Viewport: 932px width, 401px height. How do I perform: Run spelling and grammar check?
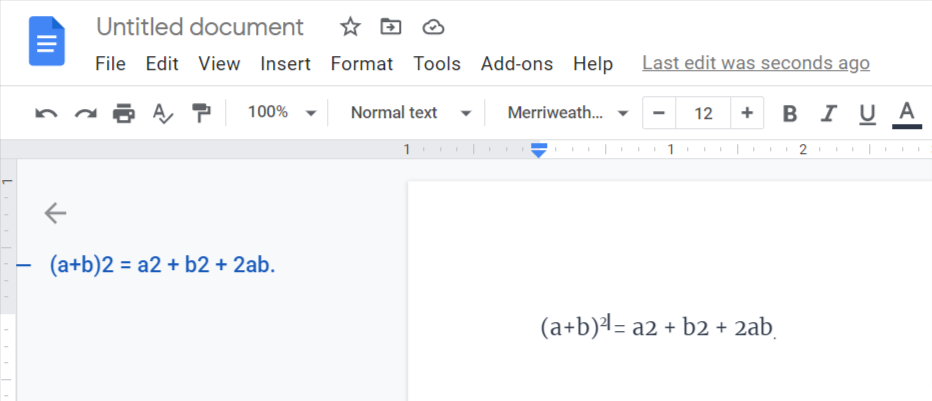pyautogui.click(x=163, y=113)
